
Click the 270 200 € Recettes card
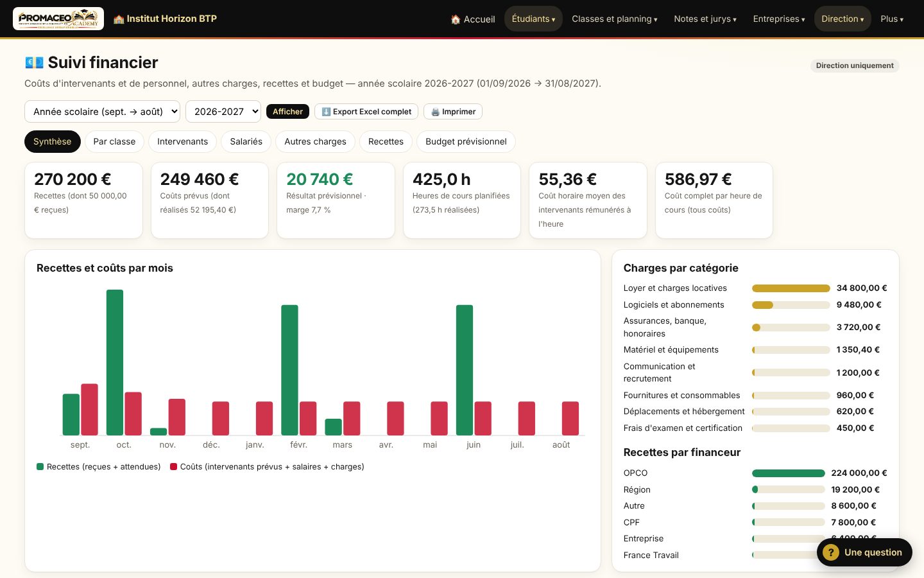click(x=83, y=200)
